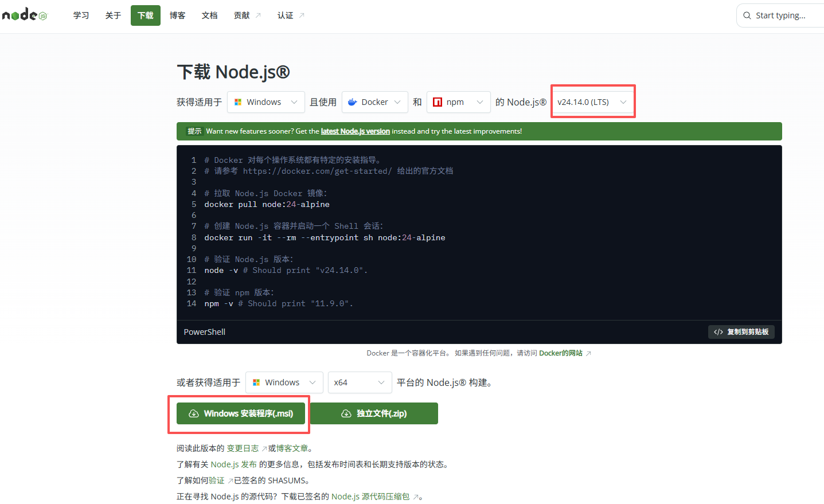The height and width of the screenshot is (504, 824).
Task: Click the magnifier icon in the search box
Action: click(747, 15)
